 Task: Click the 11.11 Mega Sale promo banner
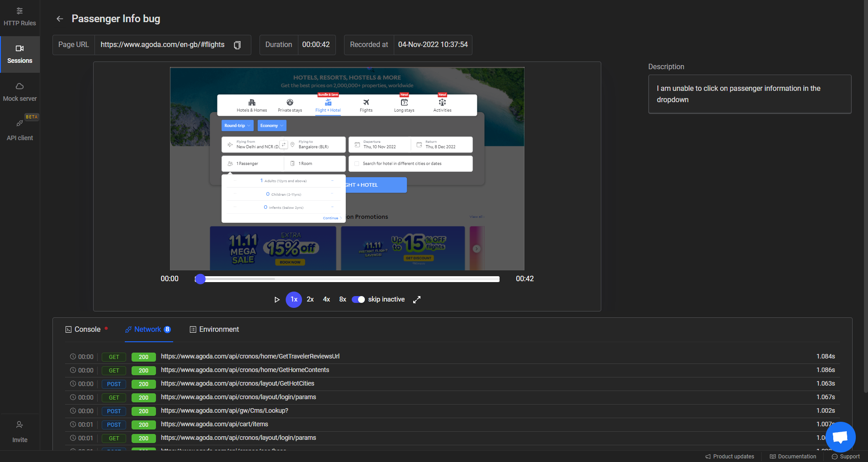273,248
